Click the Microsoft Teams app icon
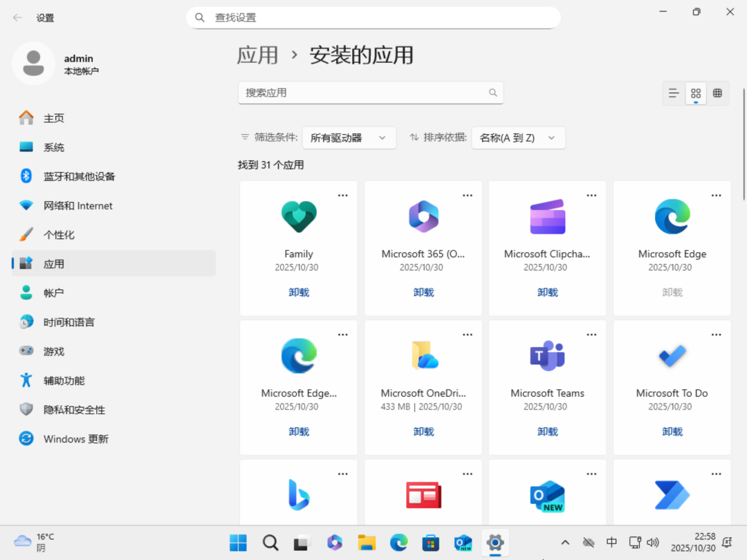Image resolution: width=747 pixels, height=560 pixels. (x=547, y=356)
